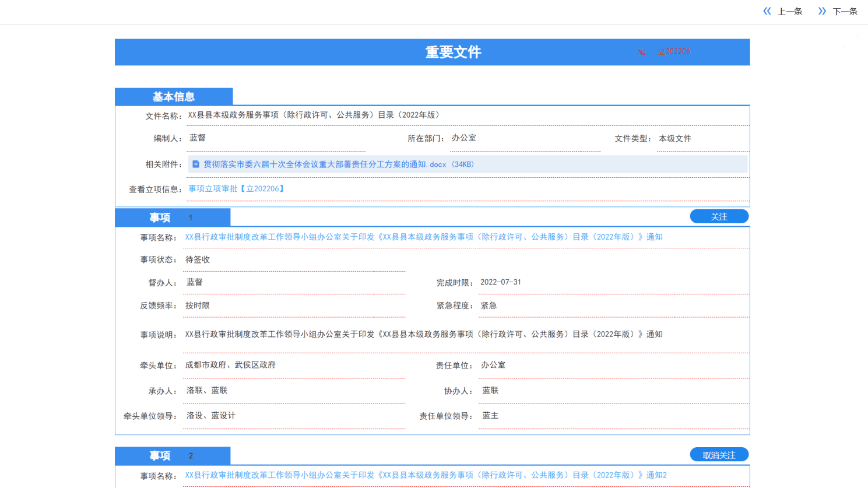The image size is (868, 488).
Task: Click the double-left chevron icon for 上一条
Action: click(x=767, y=11)
